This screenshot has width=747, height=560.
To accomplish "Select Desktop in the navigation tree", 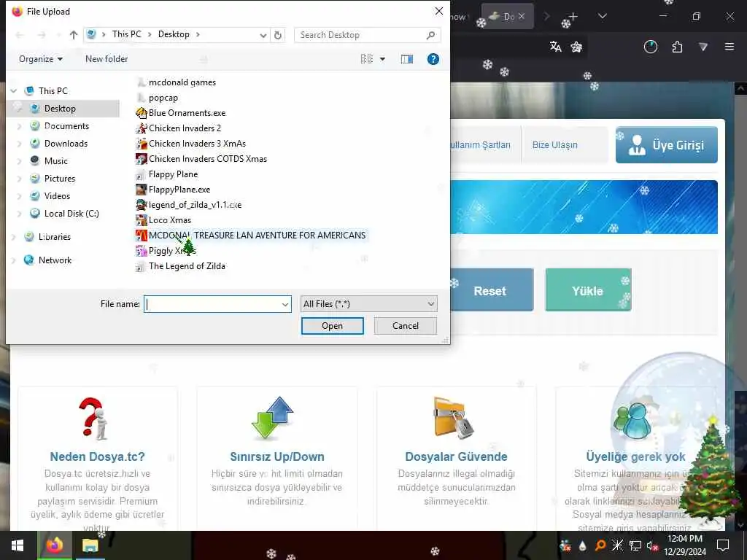I will (x=60, y=109).
